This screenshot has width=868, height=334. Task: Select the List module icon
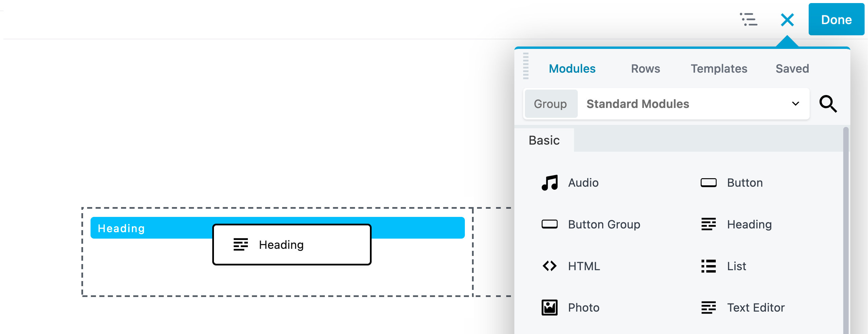pyautogui.click(x=709, y=266)
